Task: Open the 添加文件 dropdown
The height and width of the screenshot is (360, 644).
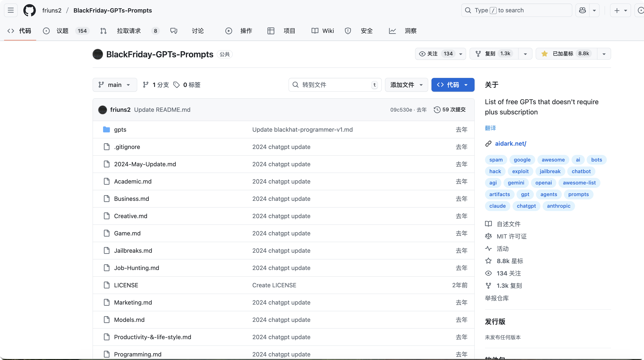Action: pos(406,85)
